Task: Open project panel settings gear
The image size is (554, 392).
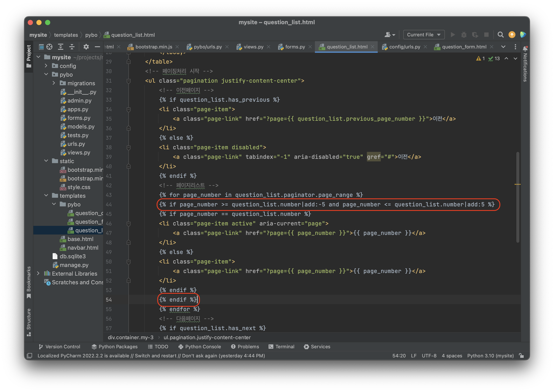Action: click(x=86, y=47)
